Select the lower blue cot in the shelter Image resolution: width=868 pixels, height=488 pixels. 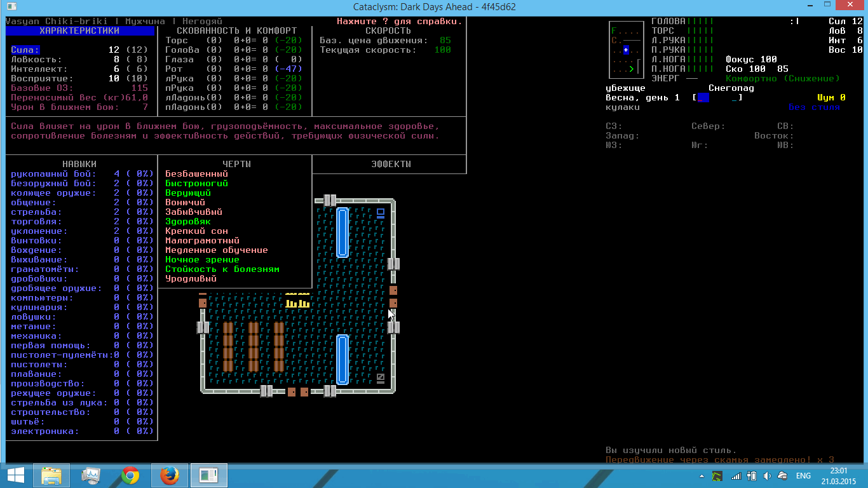342,360
